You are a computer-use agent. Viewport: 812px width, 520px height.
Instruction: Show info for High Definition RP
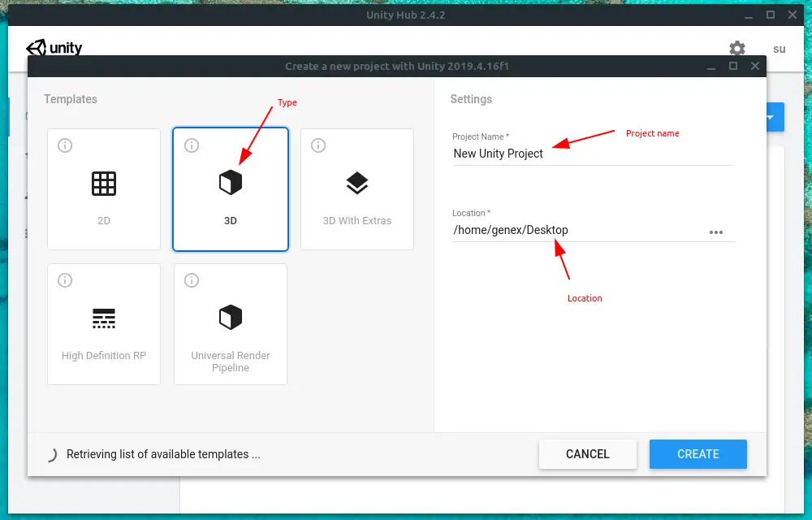point(65,280)
